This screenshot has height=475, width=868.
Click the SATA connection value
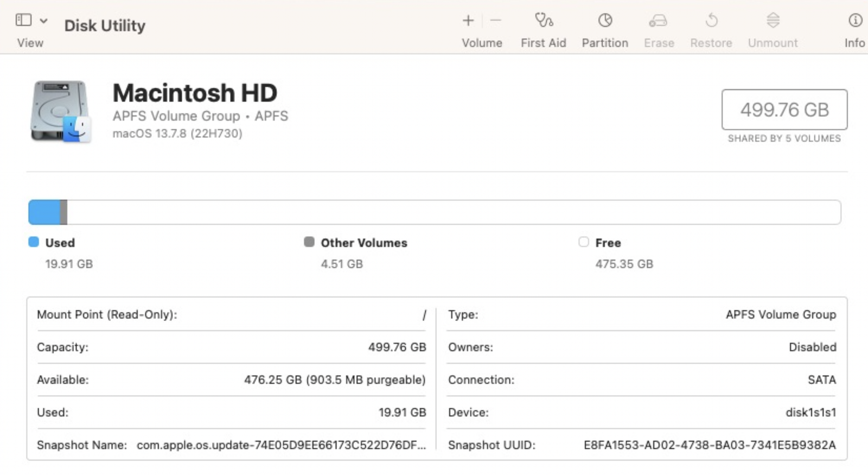(x=822, y=380)
